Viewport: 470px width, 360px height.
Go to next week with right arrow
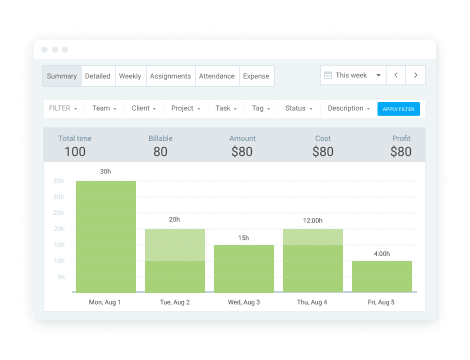pos(416,75)
